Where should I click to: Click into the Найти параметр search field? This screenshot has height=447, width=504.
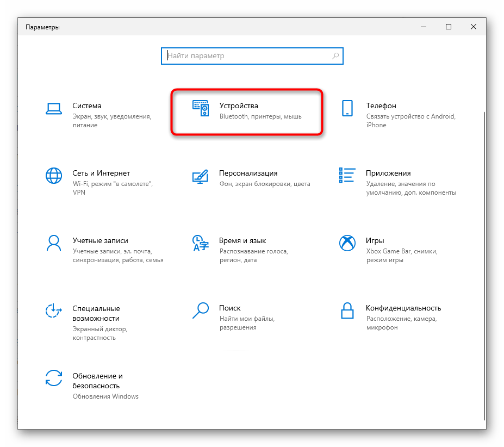pyautogui.click(x=247, y=55)
